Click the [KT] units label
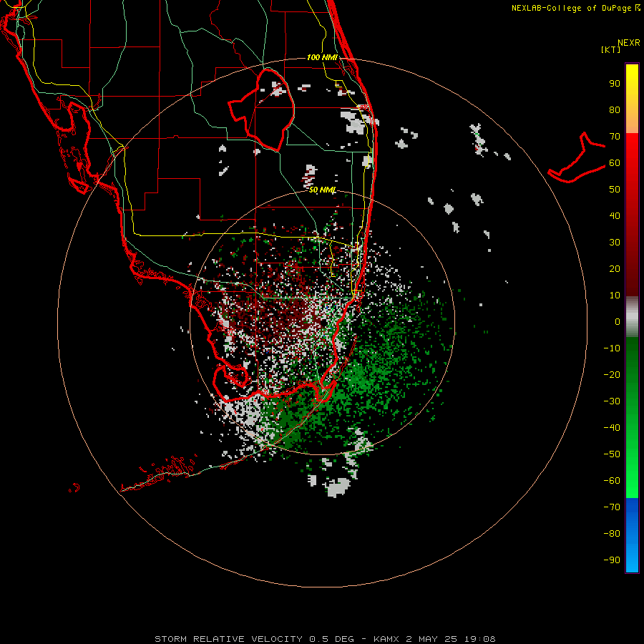 pos(610,49)
